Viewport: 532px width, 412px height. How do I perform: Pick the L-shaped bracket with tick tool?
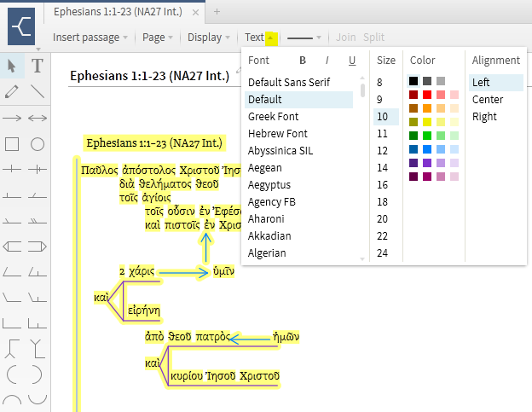pyautogui.click(x=38, y=323)
